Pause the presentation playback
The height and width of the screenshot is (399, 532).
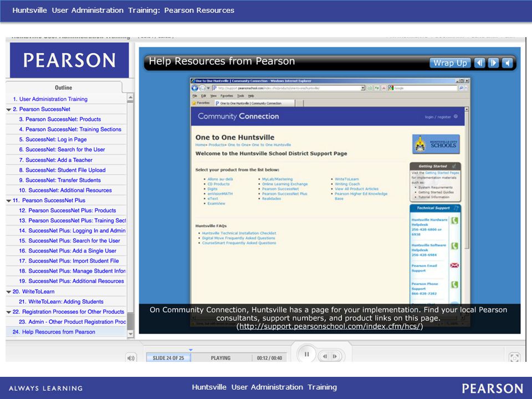pyautogui.click(x=306, y=355)
